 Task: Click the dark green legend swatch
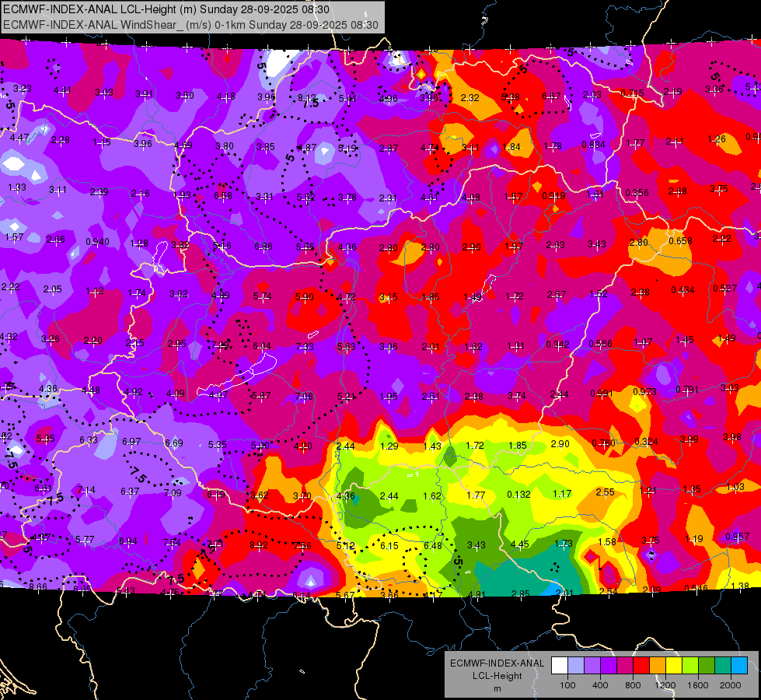pyautogui.click(x=707, y=666)
